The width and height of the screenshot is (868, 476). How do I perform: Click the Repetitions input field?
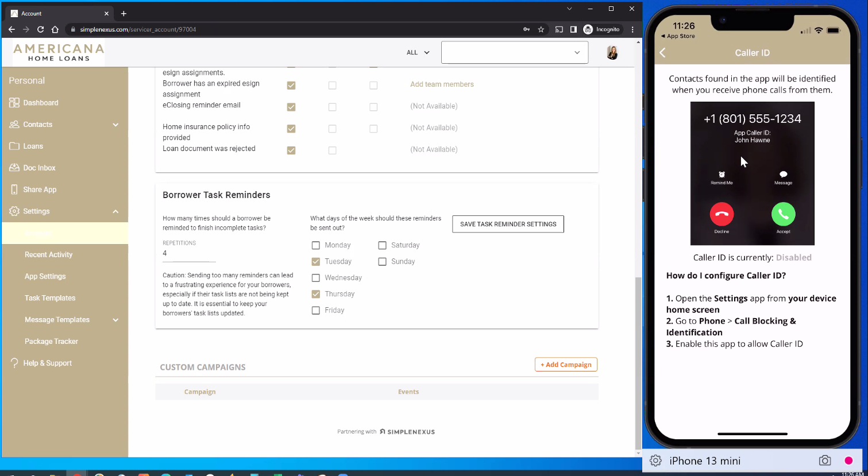[x=188, y=254]
